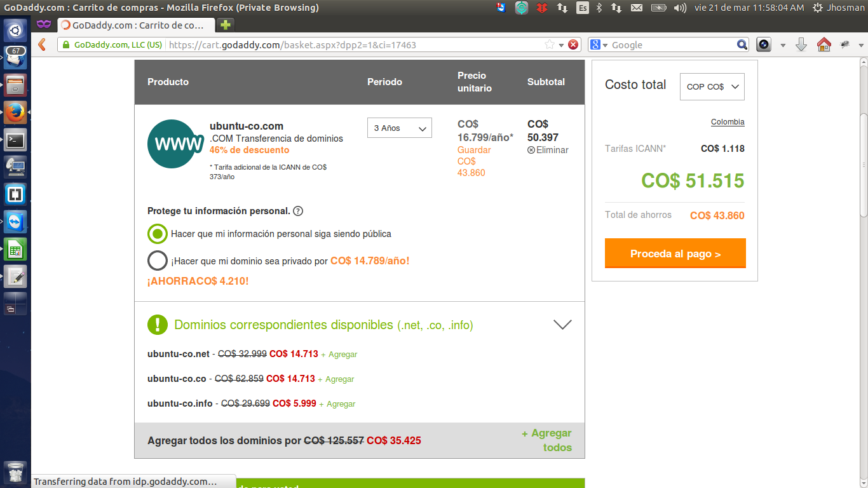Click the ¡AHORRACO$ 4.210! savings text

[198, 281]
